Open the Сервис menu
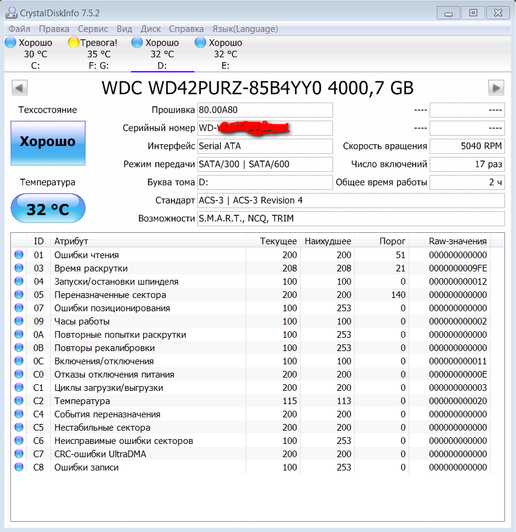The height and width of the screenshot is (532, 516). [93, 29]
